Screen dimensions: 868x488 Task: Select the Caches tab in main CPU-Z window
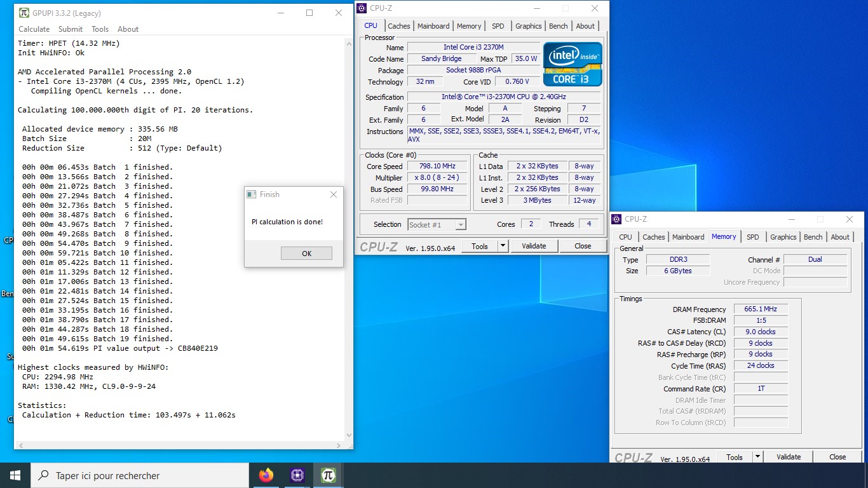[399, 26]
